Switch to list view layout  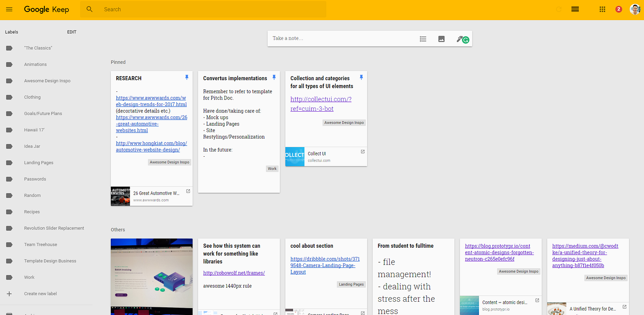(575, 9)
